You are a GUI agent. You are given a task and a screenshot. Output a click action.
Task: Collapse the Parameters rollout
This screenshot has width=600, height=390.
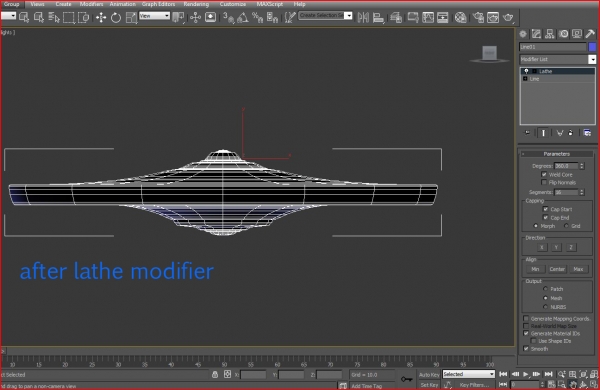click(557, 154)
